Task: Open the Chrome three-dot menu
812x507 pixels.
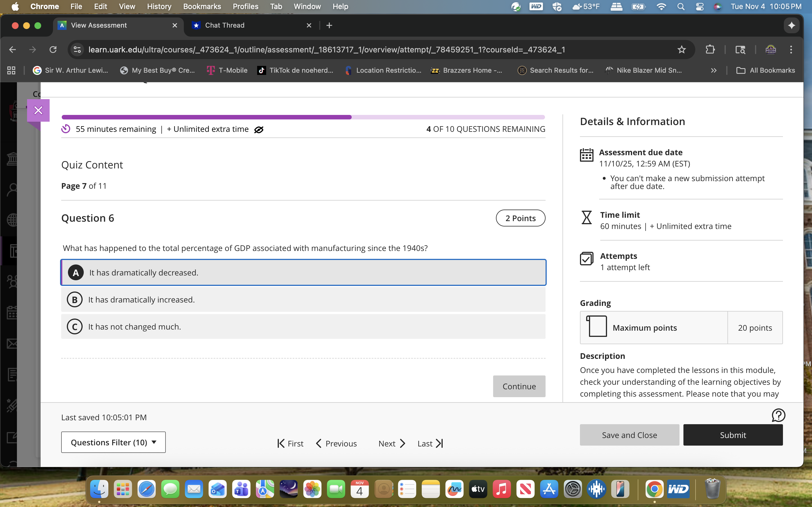Action: click(x=791, y=49)
